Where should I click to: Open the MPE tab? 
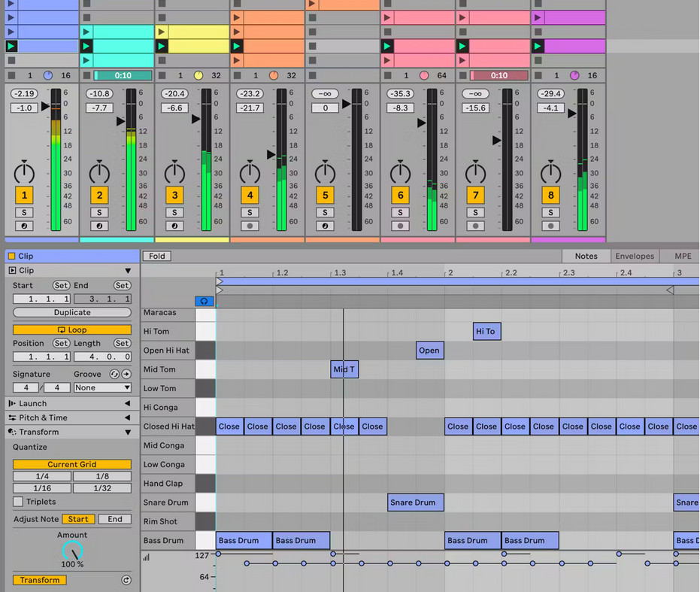point(683,257)
